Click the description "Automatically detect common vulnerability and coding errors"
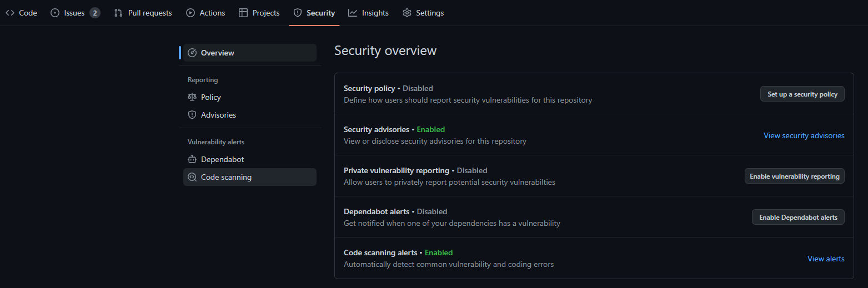The width and height of the screenshot is (868, 288). [x=449, y=265]
